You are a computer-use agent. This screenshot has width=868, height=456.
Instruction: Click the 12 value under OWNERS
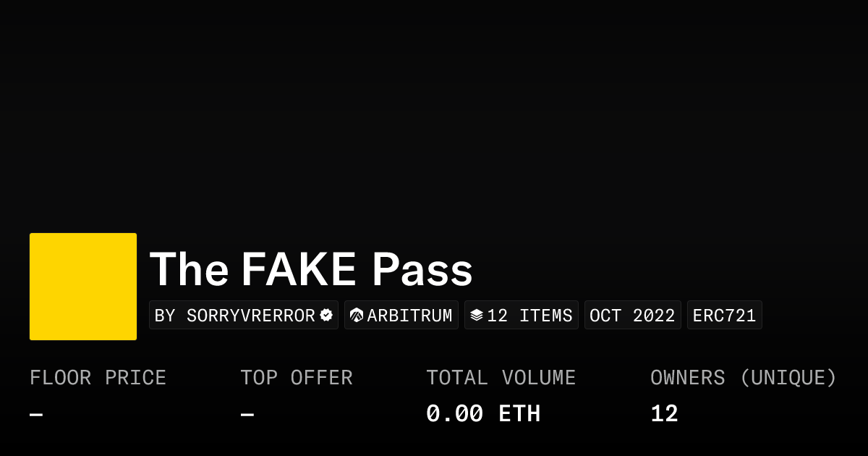tap(664, 414)
